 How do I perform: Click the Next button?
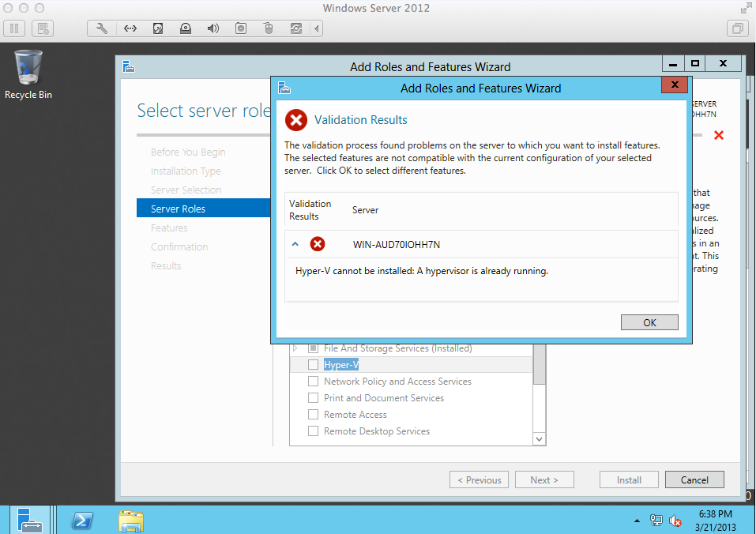pos(544,479)
